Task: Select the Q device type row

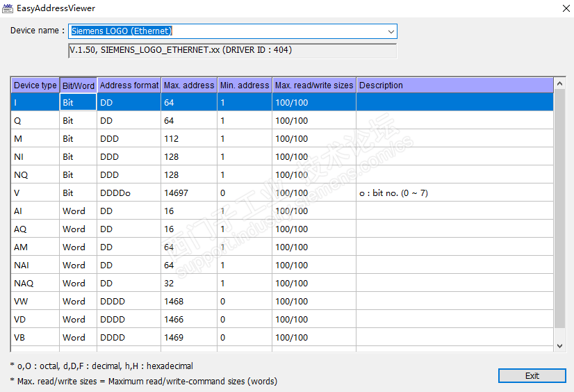Action: [282, 120]
